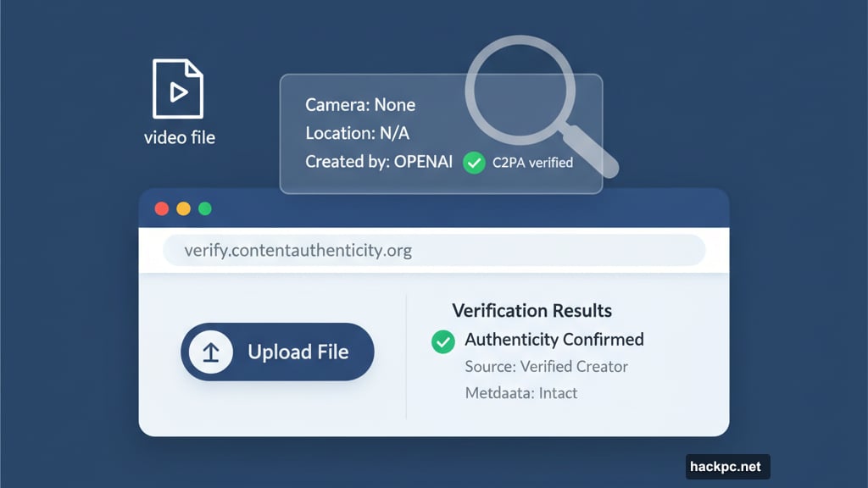Toggle the yellow traffic light window control
868x488 pixels.
[183, 208]
